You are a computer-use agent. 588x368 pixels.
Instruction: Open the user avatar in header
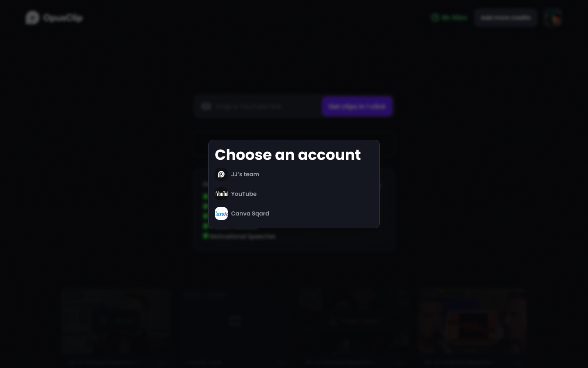click(x=553, y=18)
